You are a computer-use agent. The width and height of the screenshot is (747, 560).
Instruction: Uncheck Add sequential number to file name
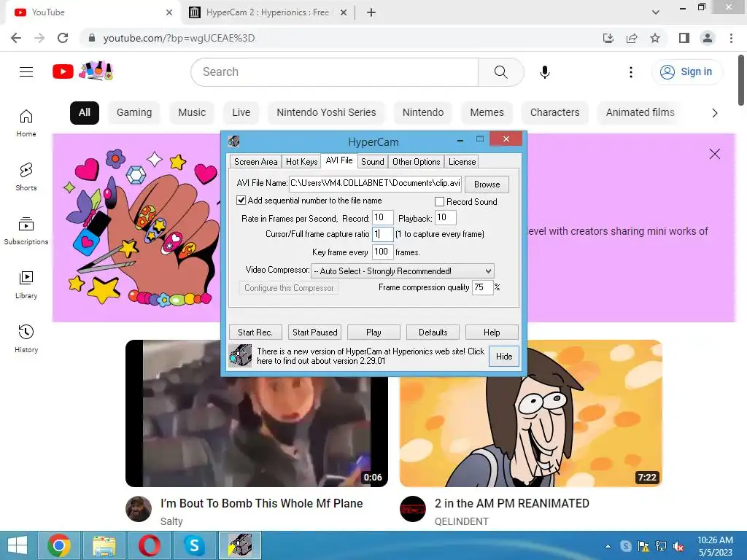241,201
